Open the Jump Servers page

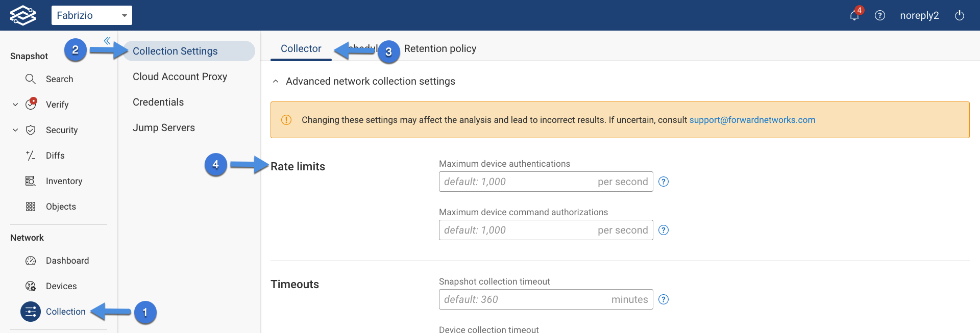click(x=164, y=127)
